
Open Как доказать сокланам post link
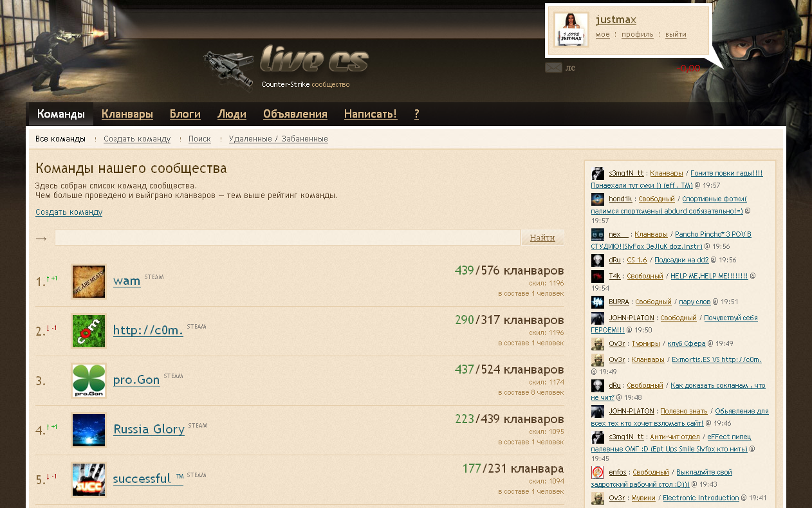[x=678, y=392]
